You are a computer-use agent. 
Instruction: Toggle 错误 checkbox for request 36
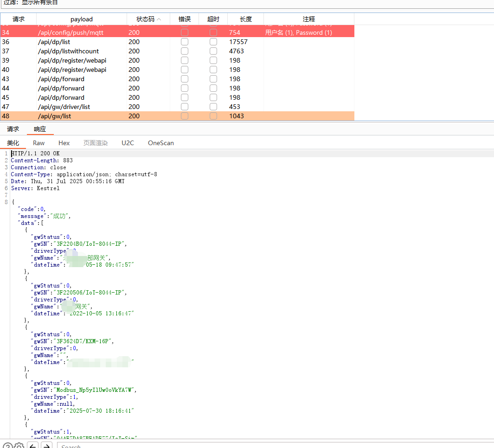pos(185,42)
